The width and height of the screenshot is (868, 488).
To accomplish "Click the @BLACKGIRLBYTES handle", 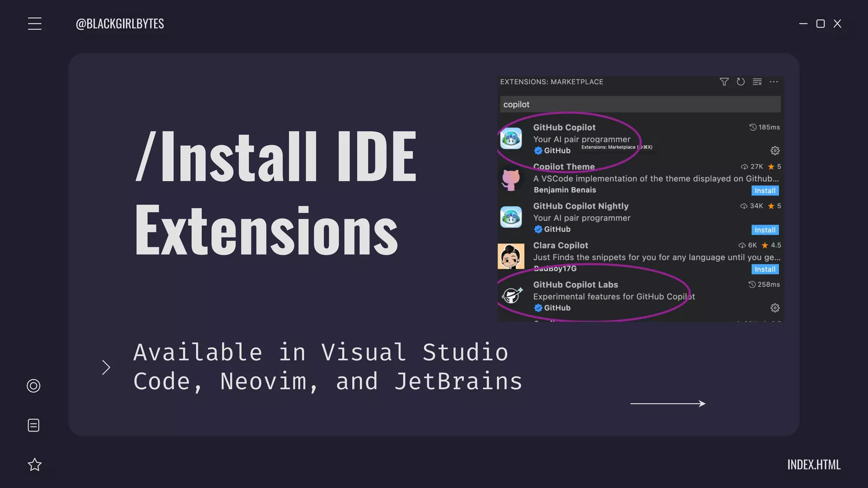I will tap(120, 24).
